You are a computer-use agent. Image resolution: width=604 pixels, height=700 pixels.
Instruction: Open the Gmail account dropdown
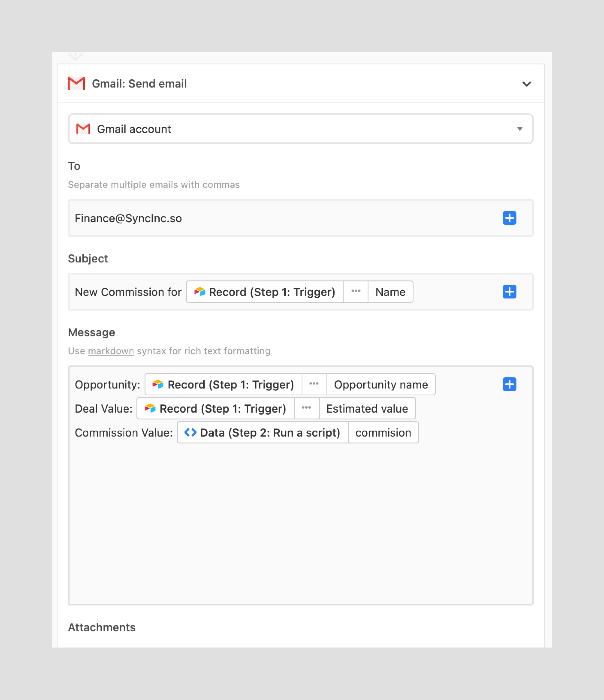(520, 129)
